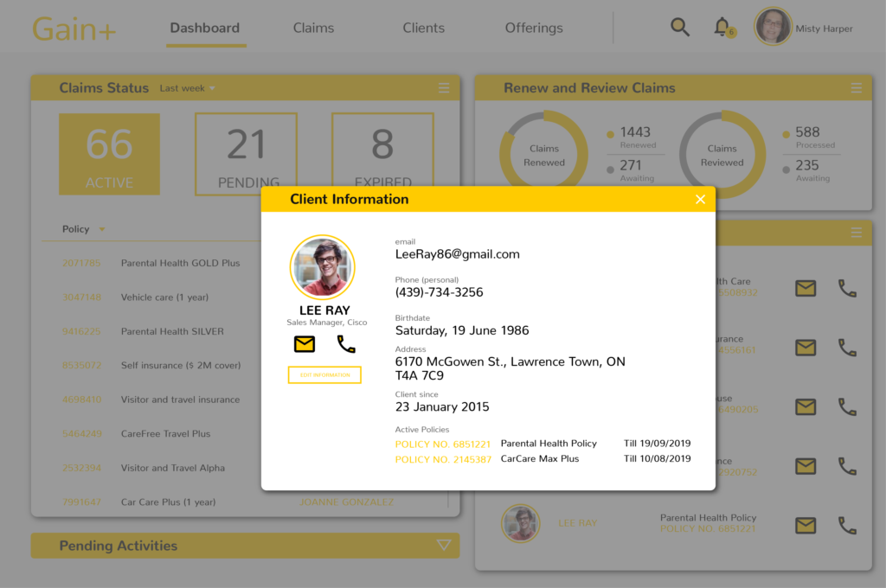Open Renew and Review Claims panel menu
The width and height of the screenshot is (886, 588).
[x=857, y=88]
